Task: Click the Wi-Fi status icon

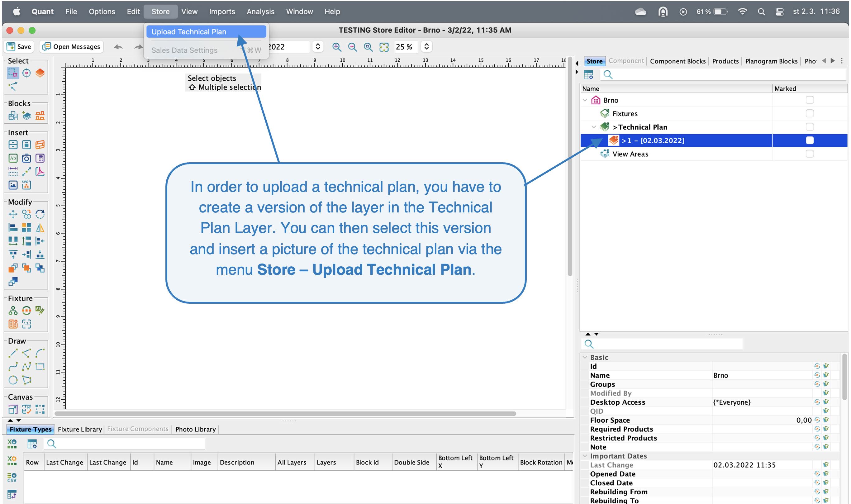Action: tap(743, 12)
